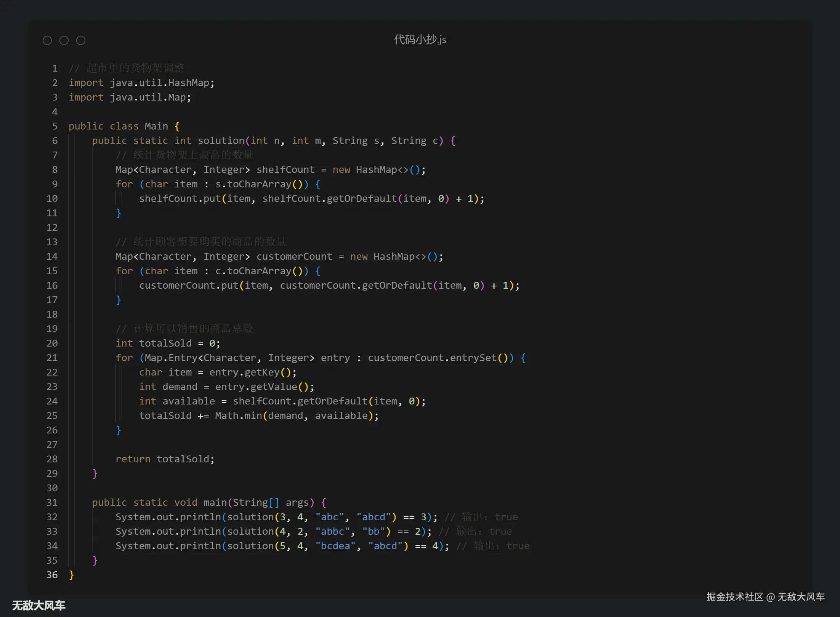This screenshot has height=617, width=840.
Task: Click the first window control circle
Action: [47, 40]
